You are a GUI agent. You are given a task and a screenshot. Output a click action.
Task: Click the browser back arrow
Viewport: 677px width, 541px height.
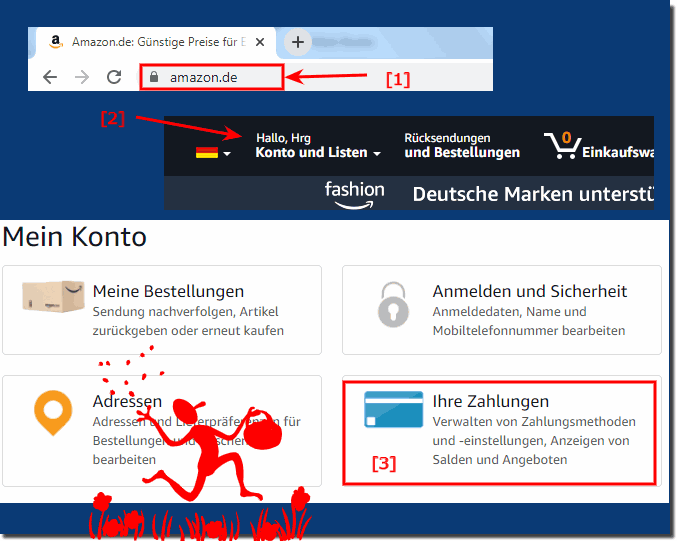[x=50, y=77]
